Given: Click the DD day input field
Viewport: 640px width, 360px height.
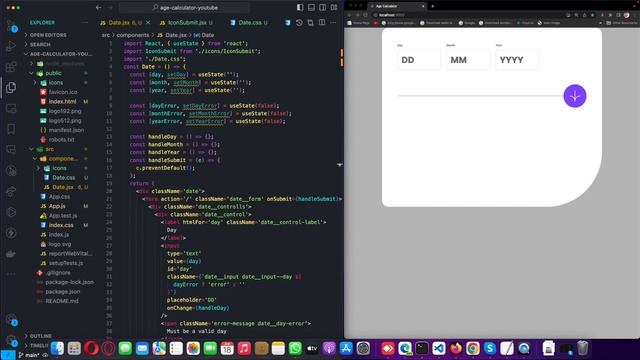Looking at the screenshot, I should (x=419, y=60).
